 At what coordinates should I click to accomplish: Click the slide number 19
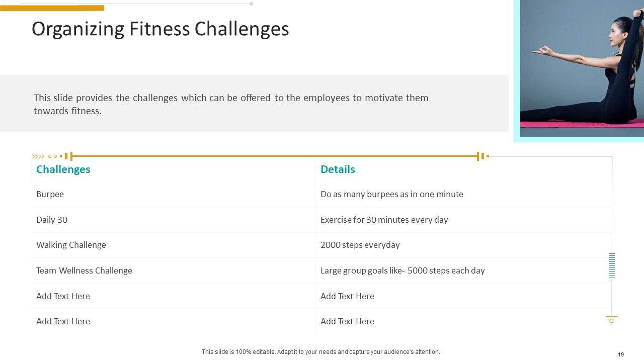621,354
